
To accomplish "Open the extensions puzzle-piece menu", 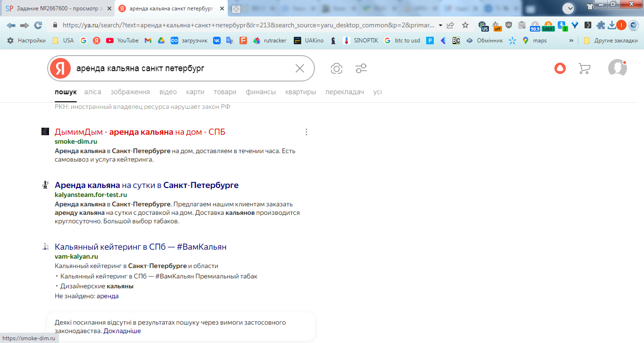I will (601, 25).
